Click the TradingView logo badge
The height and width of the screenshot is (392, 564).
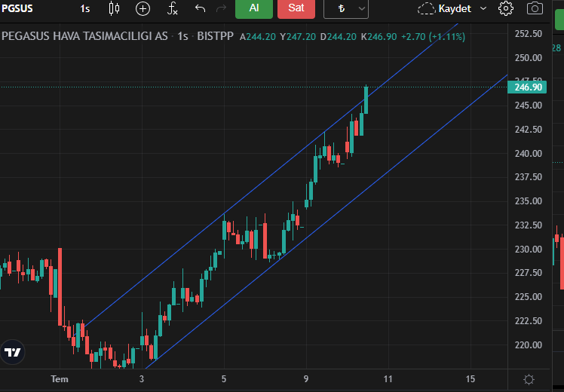13,352
